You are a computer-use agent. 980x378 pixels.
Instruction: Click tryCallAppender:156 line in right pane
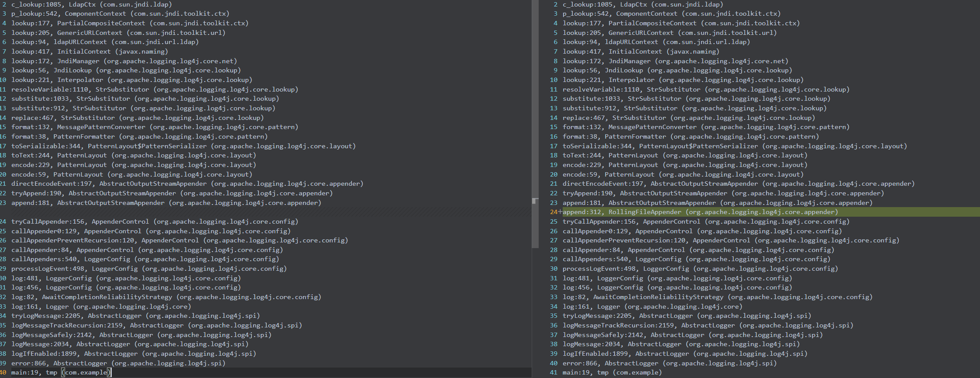point(706,221)
